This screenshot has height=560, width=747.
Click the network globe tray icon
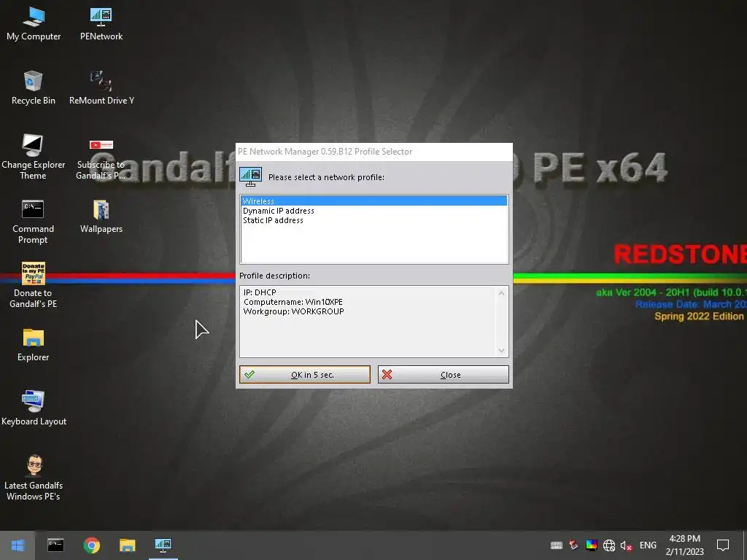(x=609, y=545)
